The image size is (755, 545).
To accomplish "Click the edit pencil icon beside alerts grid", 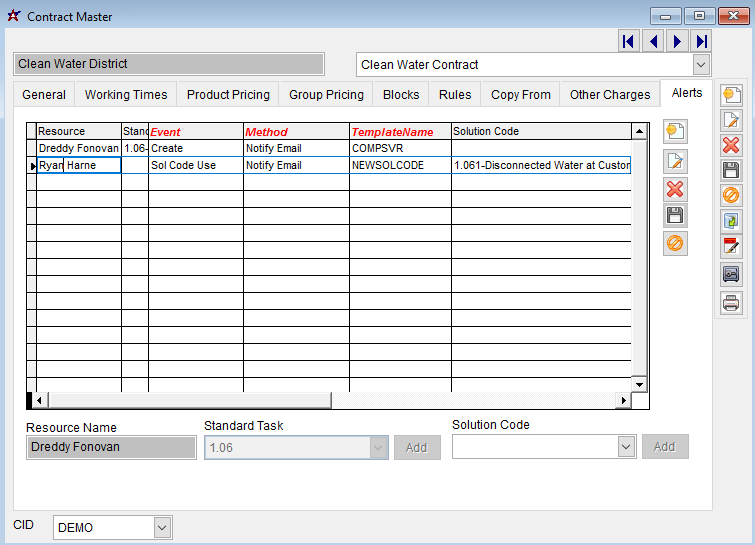I will [676, 161].
